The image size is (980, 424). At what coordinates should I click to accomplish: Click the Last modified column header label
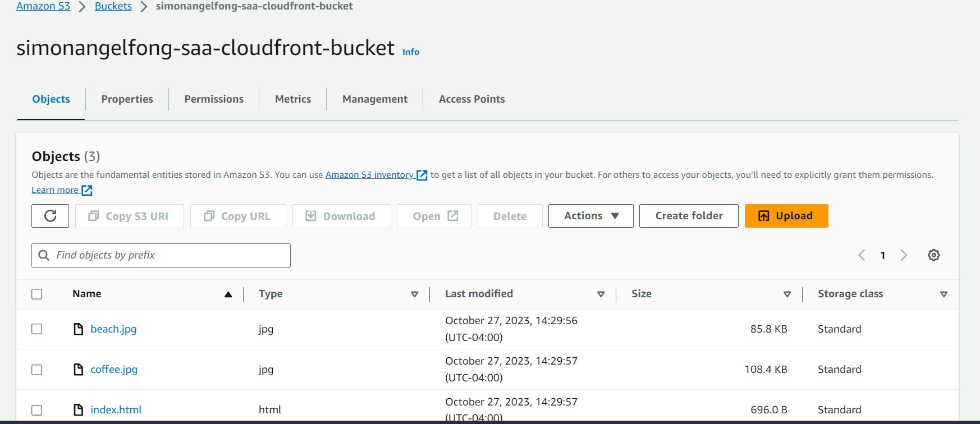coord(479,294)
